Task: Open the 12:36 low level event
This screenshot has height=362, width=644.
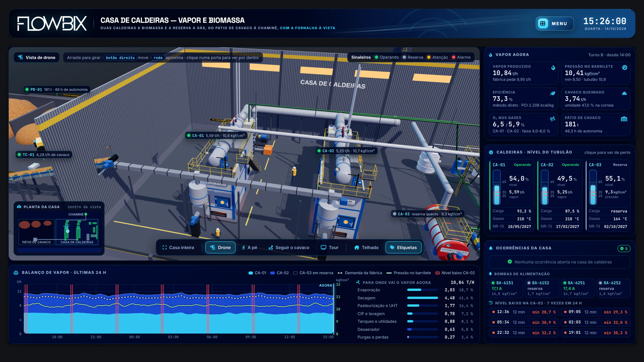Action: point(524,312)
